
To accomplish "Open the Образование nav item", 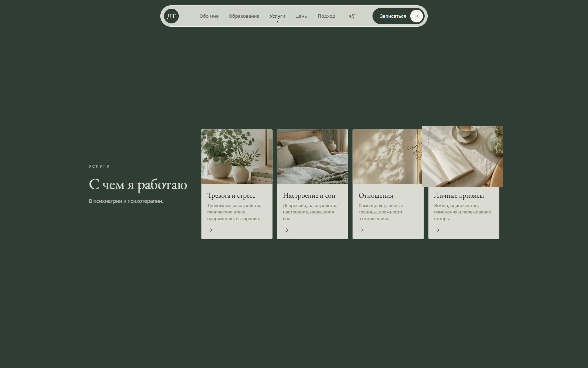I will (x=244, y=16).
